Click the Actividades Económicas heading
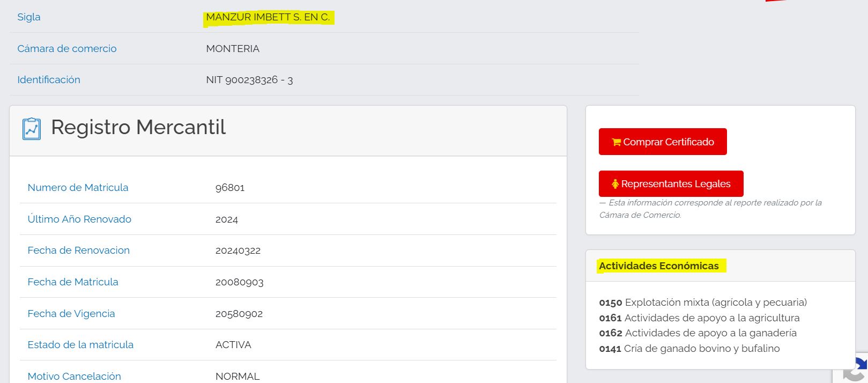The width and height of the screenshot is (868, 383). 659,266
